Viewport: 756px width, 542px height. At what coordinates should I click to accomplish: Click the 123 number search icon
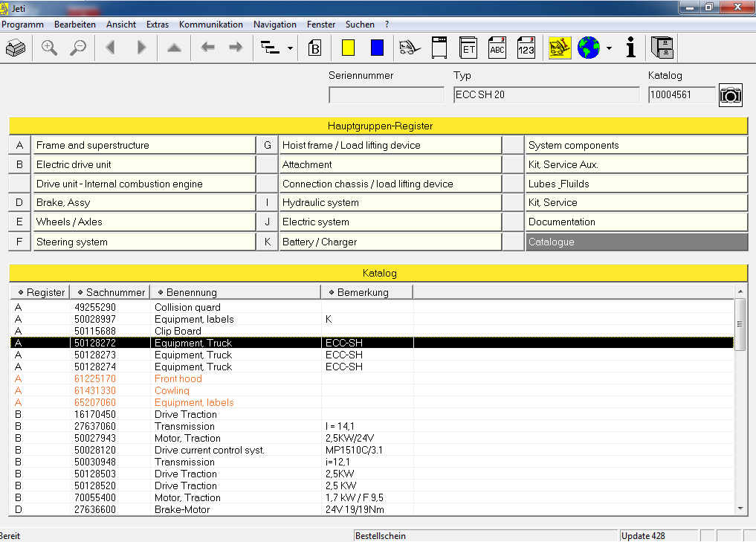pyautogui.click(x=526, y=48)
